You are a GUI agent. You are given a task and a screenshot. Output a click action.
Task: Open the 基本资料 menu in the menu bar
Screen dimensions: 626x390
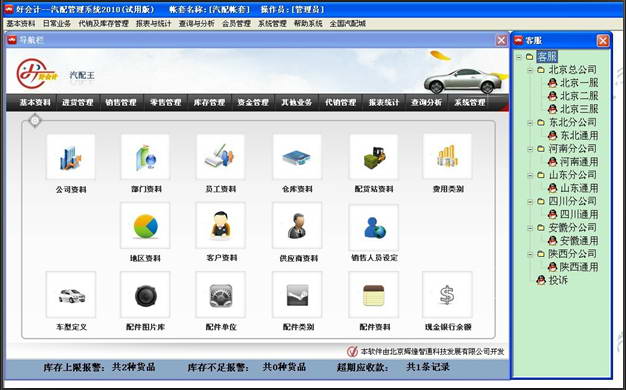(21, 24)
